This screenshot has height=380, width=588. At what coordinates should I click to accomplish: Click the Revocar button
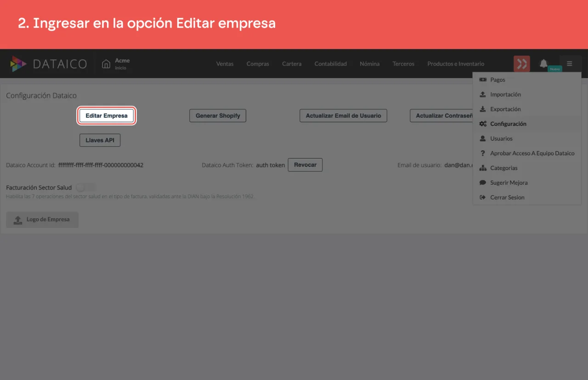point(305,165)
